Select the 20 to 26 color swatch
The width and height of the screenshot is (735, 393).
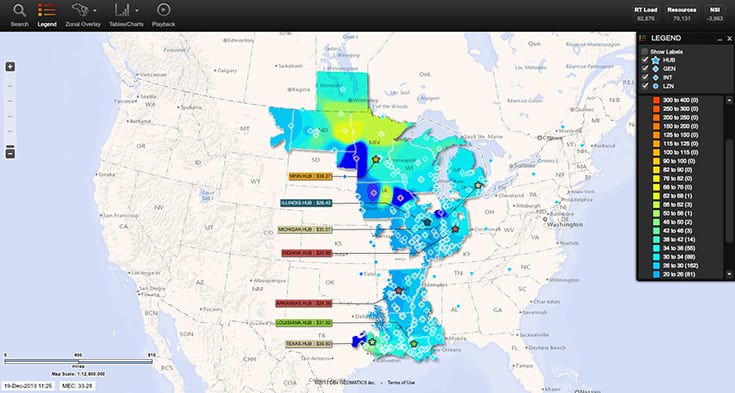tap(656, 274)
